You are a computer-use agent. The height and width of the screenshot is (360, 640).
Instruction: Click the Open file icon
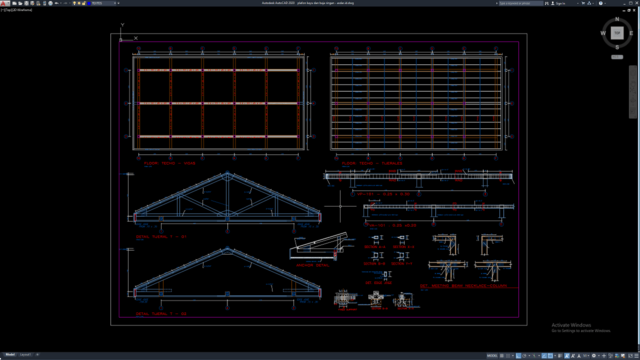tap(20, 3)
